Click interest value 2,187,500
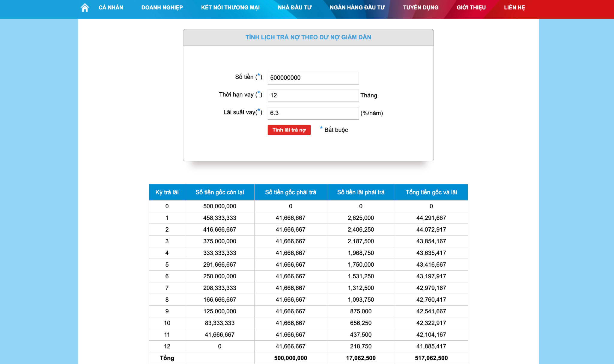The height and width of the screenshot is (364, 614). [361, 241]
